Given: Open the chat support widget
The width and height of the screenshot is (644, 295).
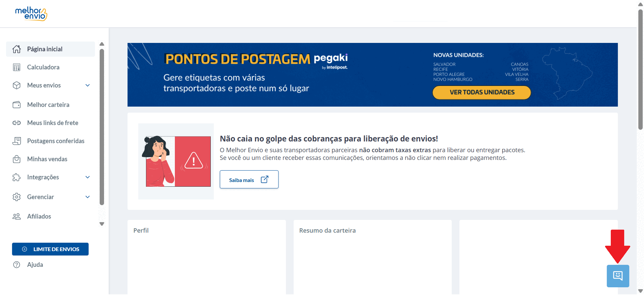Looking at the screenshot, I should [618, 276].
